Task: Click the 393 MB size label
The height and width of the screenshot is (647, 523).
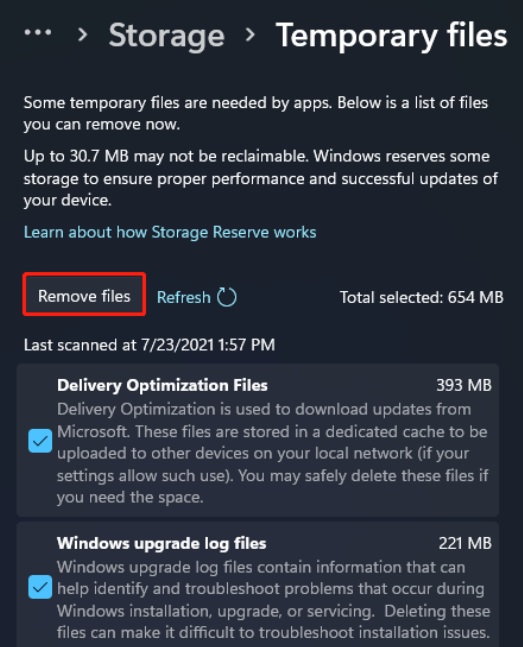Action: 464,385
